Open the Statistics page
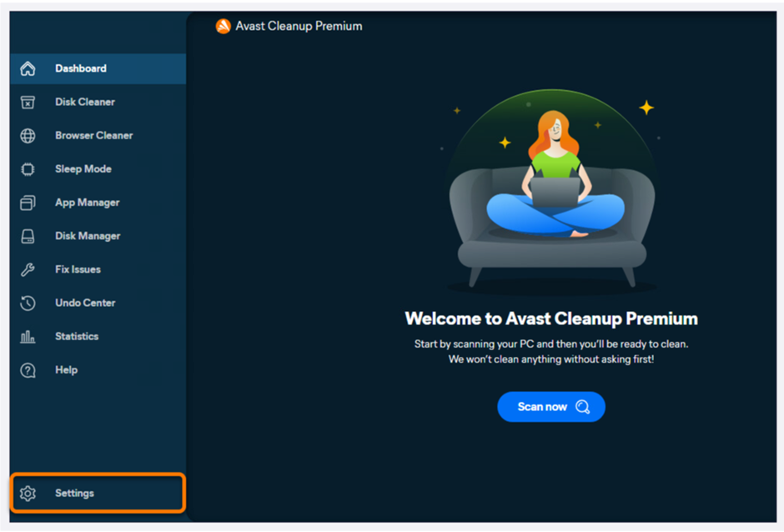Image resolution: width=784 pixels, height=532 pixels. [98, 337]
